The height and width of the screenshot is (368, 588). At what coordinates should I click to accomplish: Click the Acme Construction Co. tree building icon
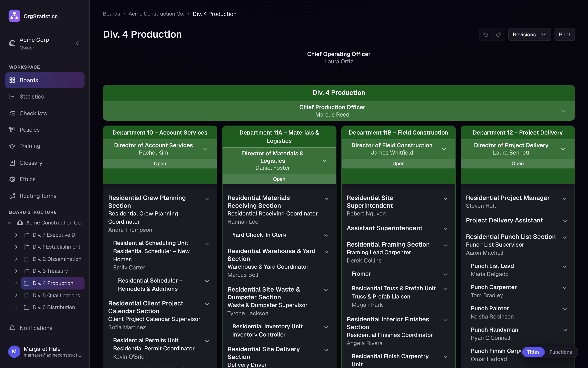pyautogui.click(x=20, y=223)
